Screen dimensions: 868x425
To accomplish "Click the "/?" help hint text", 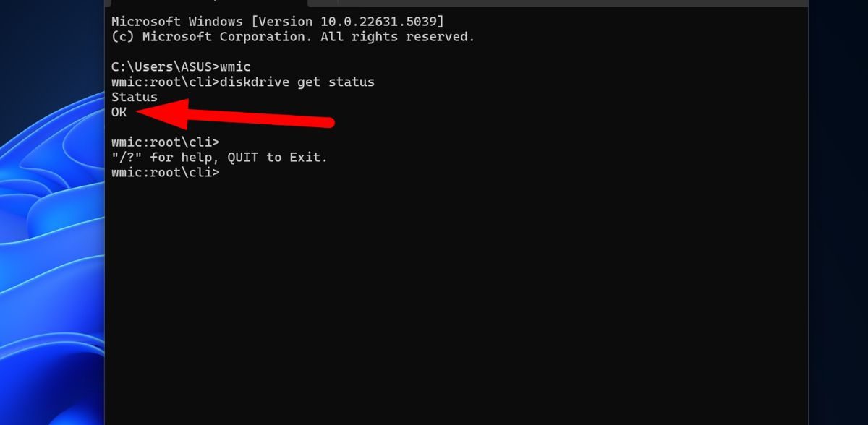I will 127,158.
